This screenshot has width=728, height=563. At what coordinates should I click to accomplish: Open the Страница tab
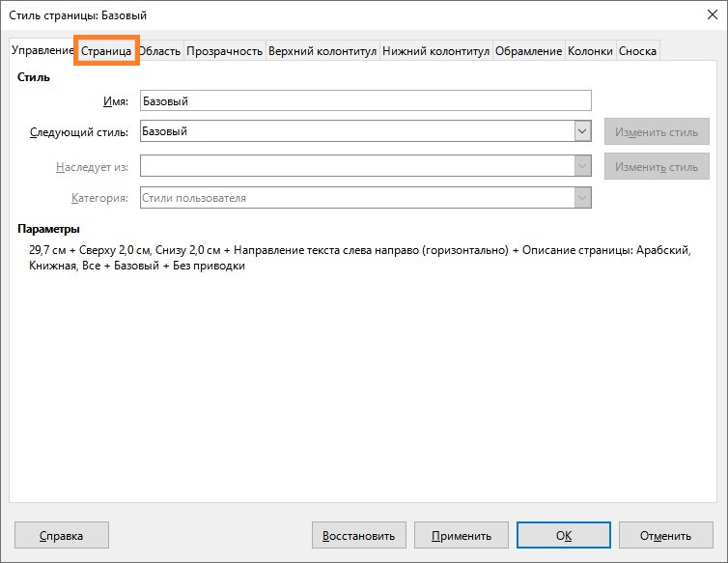[x=106, y=51]
